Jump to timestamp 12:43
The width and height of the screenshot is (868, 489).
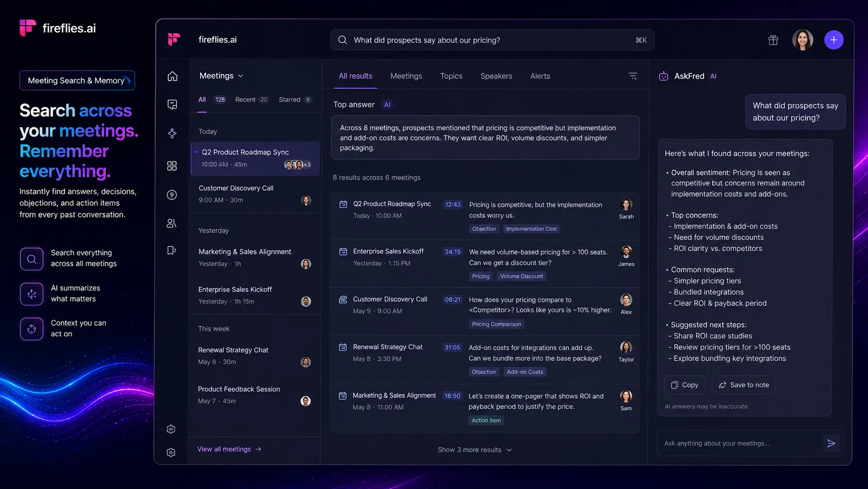tap(453, 205)
